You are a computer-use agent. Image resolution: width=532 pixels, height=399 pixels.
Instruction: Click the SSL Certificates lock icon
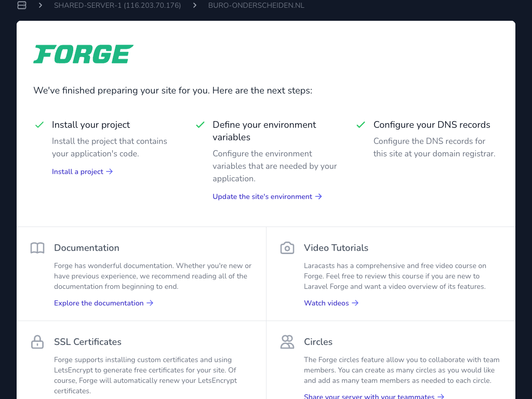(x=37, y=342)
